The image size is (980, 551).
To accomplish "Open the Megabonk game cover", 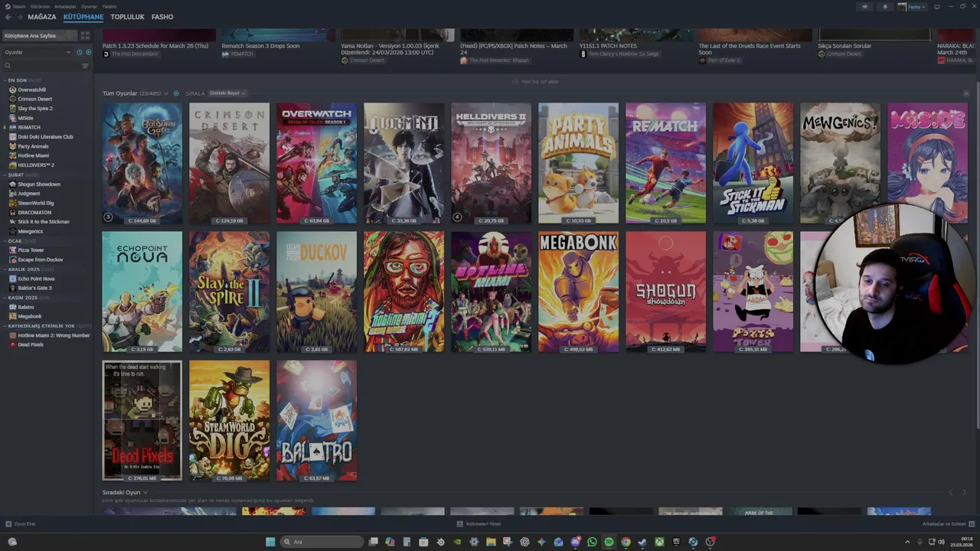I will 579,292.
